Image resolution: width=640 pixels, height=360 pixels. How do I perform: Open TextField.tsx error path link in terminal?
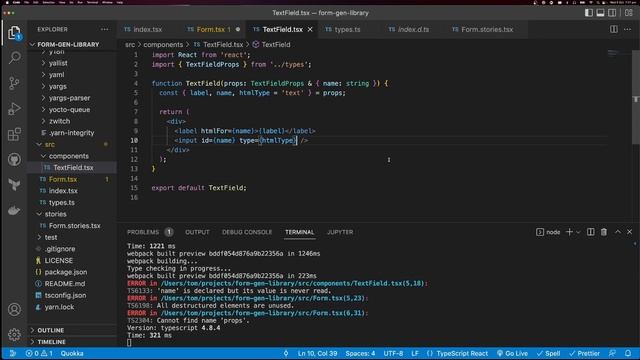293,283
